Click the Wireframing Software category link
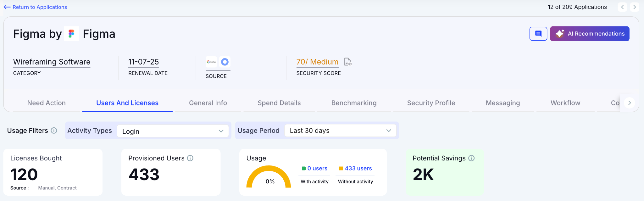The width and height of the screenshot is (644, 201). tap(52, 62)
